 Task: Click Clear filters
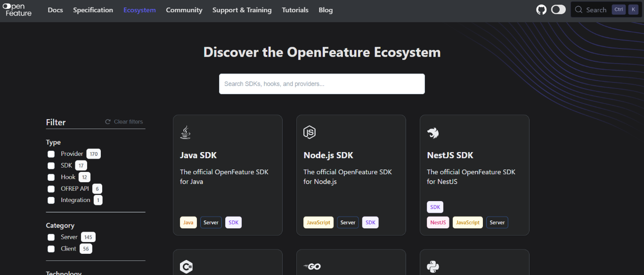coord(128,121)
